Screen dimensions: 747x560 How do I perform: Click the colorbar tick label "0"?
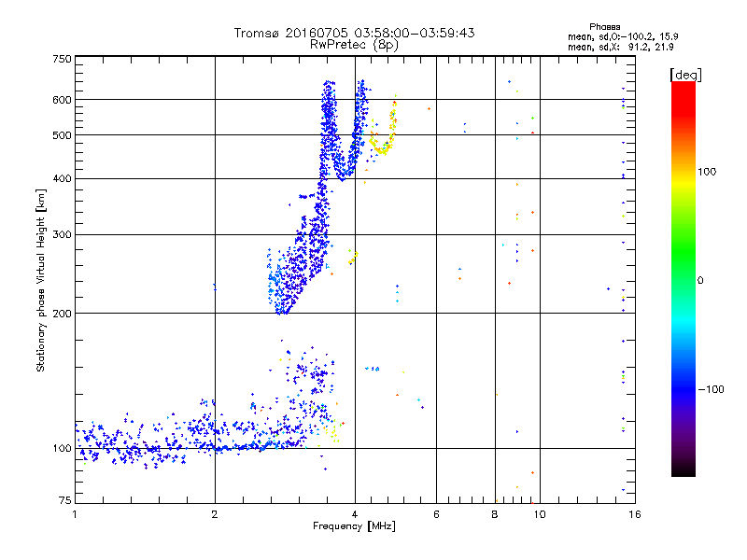click(700, 281)
